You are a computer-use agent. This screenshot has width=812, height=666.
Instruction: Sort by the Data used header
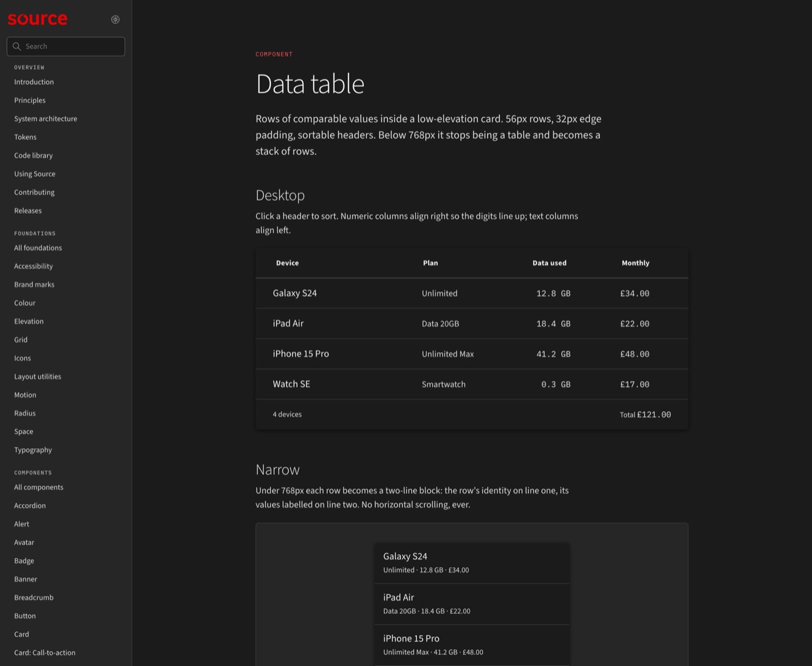tap(549, 263)
